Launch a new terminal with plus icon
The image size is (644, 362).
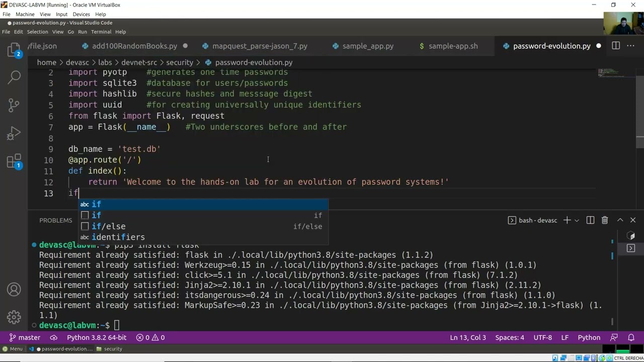(567, 220)
